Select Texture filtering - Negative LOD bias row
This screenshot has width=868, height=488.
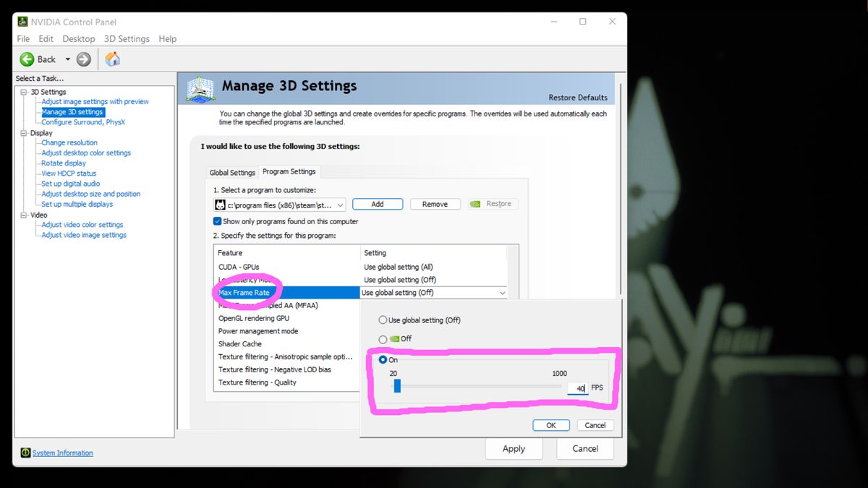287,369
